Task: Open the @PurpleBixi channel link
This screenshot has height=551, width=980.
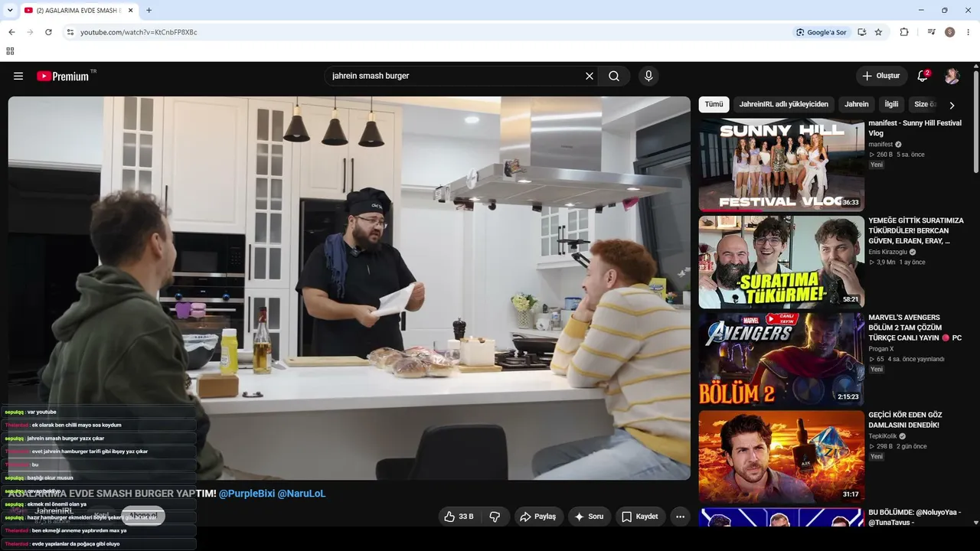Action: click(247, 494)
